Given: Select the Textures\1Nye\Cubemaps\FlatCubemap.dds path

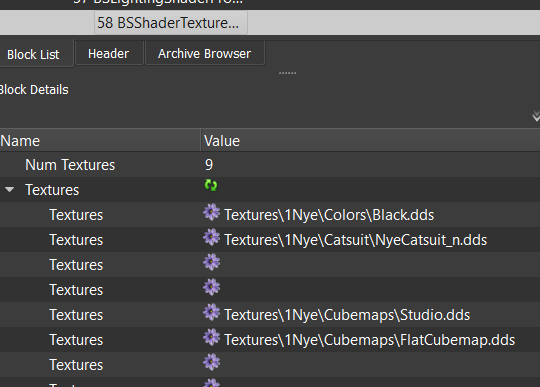Looking at the screenshot, I should [370, 340].
